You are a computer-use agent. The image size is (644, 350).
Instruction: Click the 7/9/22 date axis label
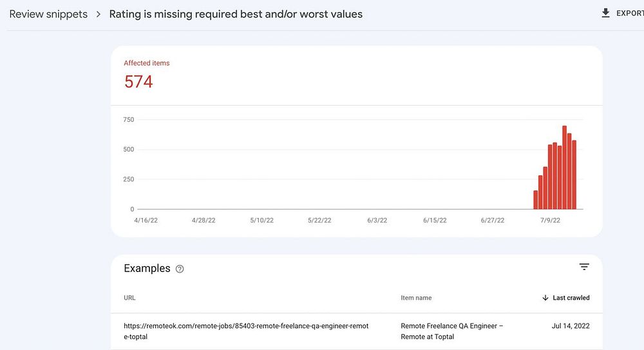pos(549,220)
